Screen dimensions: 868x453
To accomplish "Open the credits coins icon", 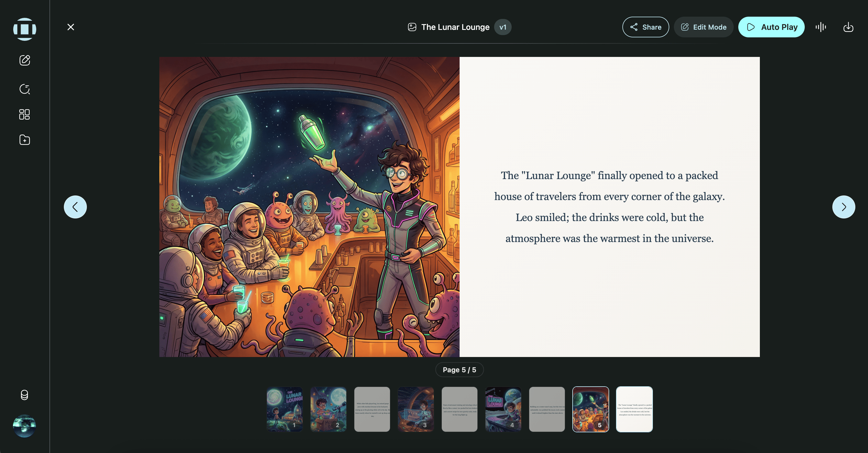I will [x=24, y=395].
